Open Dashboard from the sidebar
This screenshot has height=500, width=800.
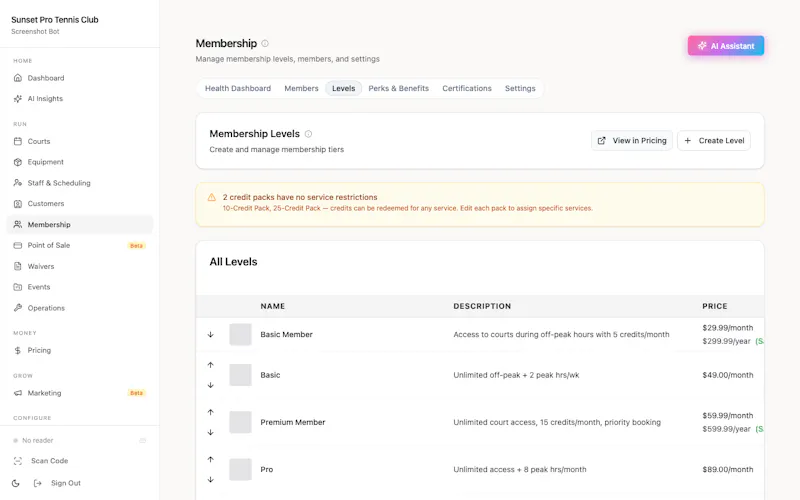[x=80, y=78]
